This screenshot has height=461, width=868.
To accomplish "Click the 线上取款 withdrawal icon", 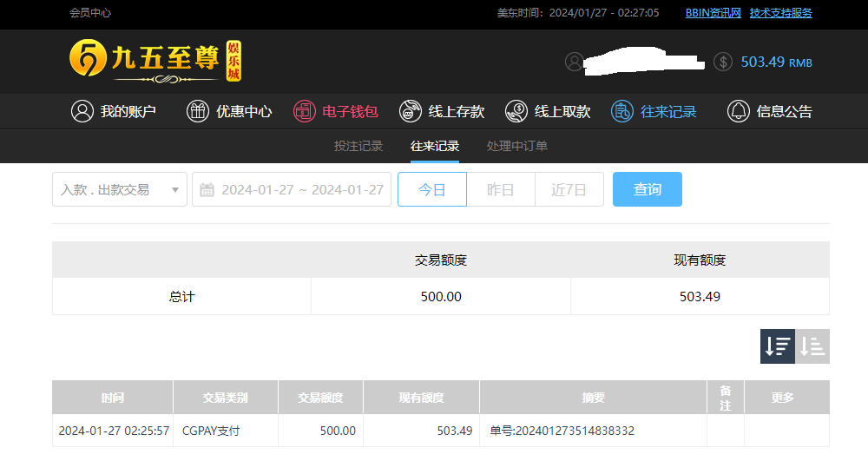I will pos(516,111).
